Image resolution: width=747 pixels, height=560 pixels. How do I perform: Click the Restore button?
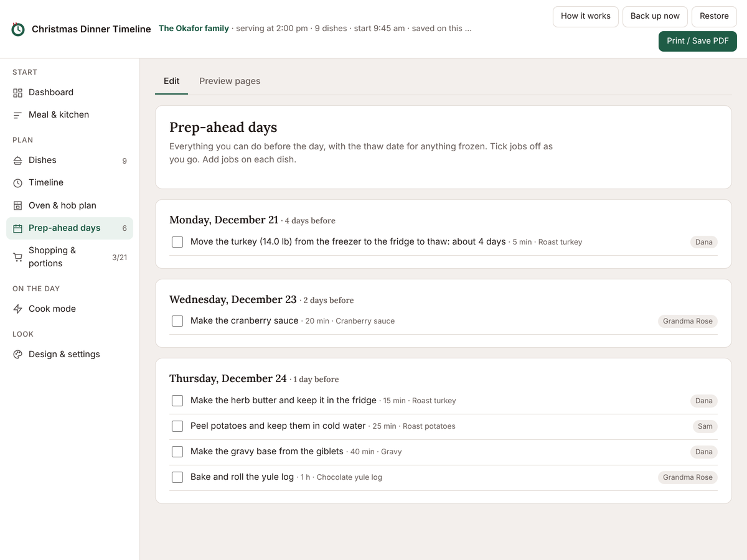[714, 16]
